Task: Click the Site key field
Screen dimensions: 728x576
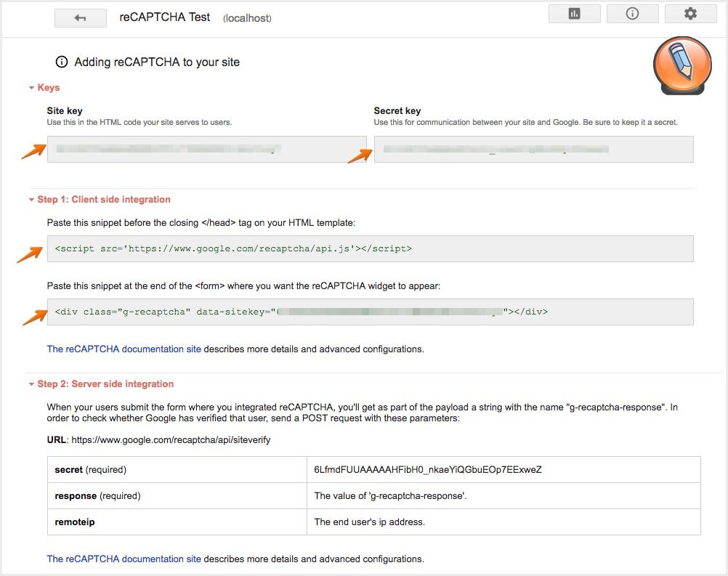Action: 206,149
